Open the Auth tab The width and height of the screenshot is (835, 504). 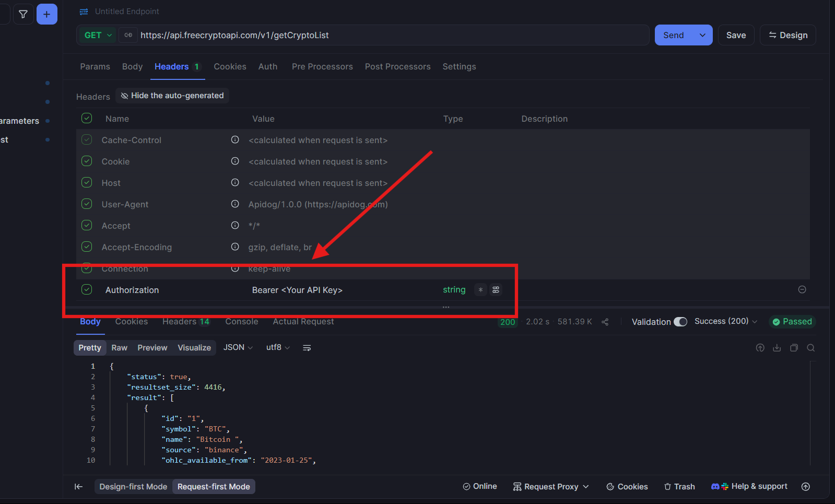click(x=268, y=66)
